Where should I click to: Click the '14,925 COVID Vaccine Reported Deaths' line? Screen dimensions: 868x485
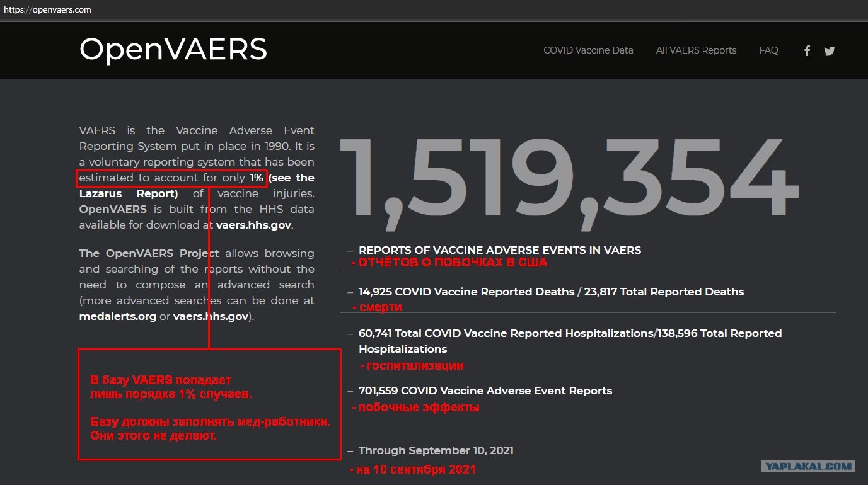(552, 292)
